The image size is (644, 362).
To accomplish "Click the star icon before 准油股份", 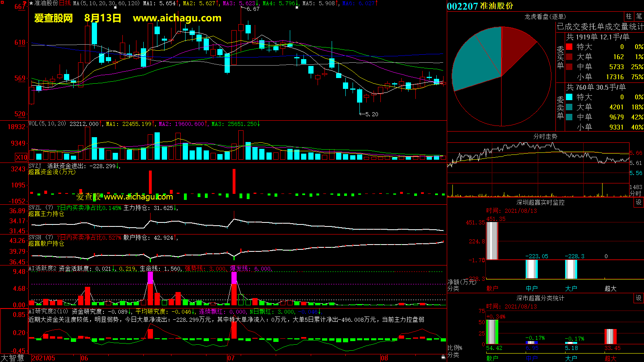I will click(31, 3).
